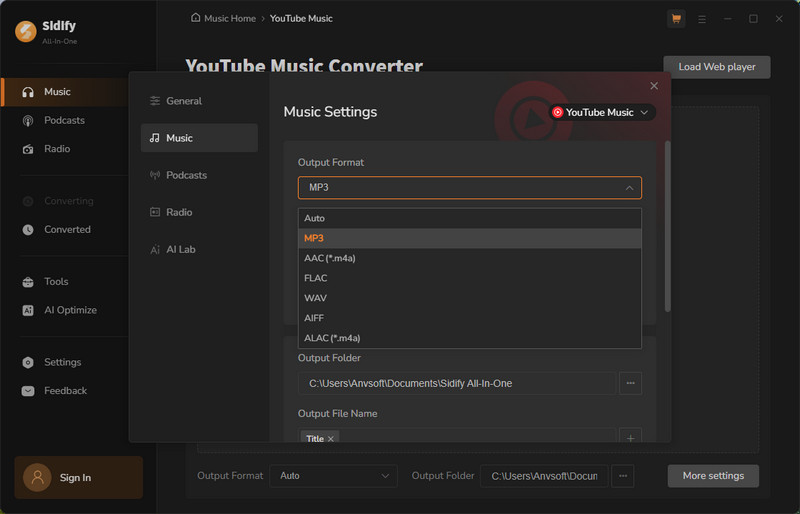Add a file name tag with plus
Screen dimensions: 800x514
pyautogui.click(x=631, y=438)
